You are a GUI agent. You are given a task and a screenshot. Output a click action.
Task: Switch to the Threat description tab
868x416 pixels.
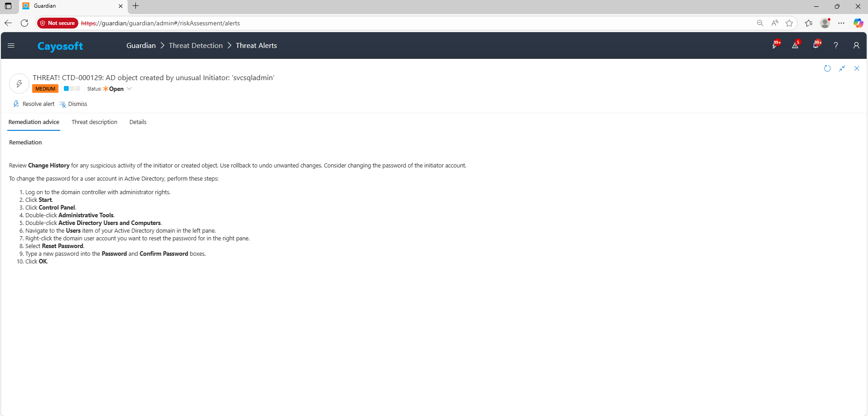click(94, 122)
